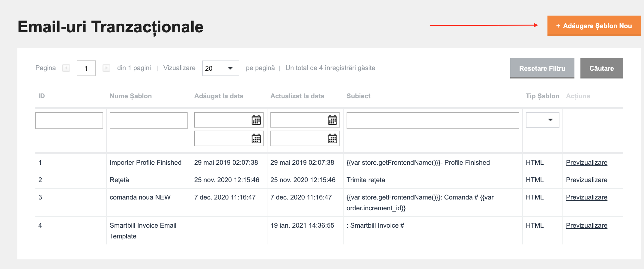Sort by the Actualizat la data header
This screenshot has width=644, height=269.
[x=297, y=96]
